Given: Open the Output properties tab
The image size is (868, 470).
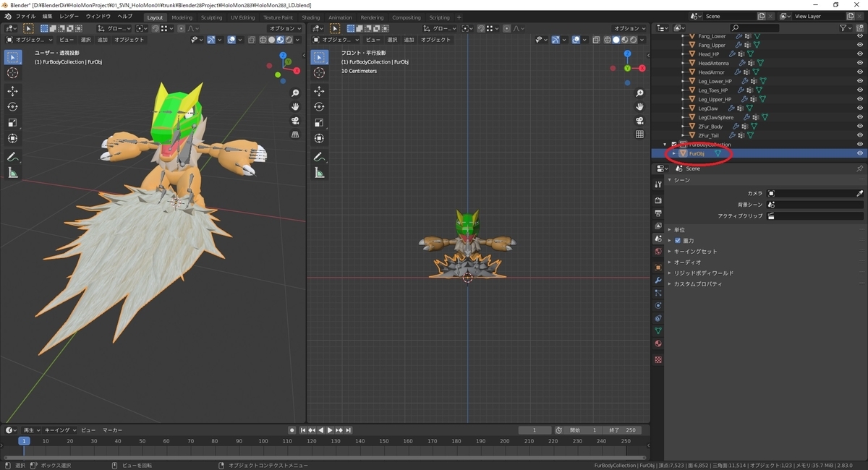Looking at the screenshot, I should click(x=658, y=213).
